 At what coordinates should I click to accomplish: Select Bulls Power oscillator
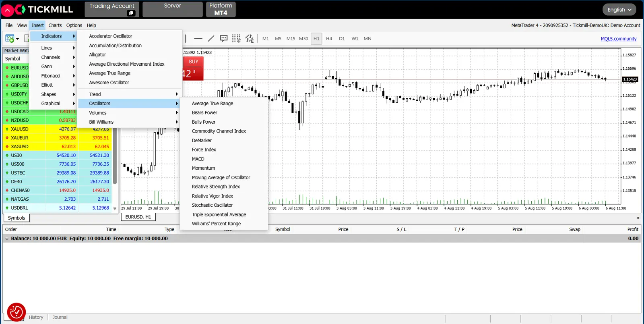point(224,122)
